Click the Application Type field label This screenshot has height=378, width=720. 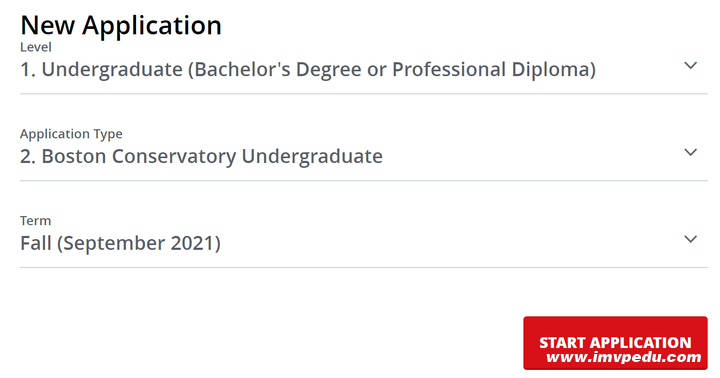coord(71,134)
